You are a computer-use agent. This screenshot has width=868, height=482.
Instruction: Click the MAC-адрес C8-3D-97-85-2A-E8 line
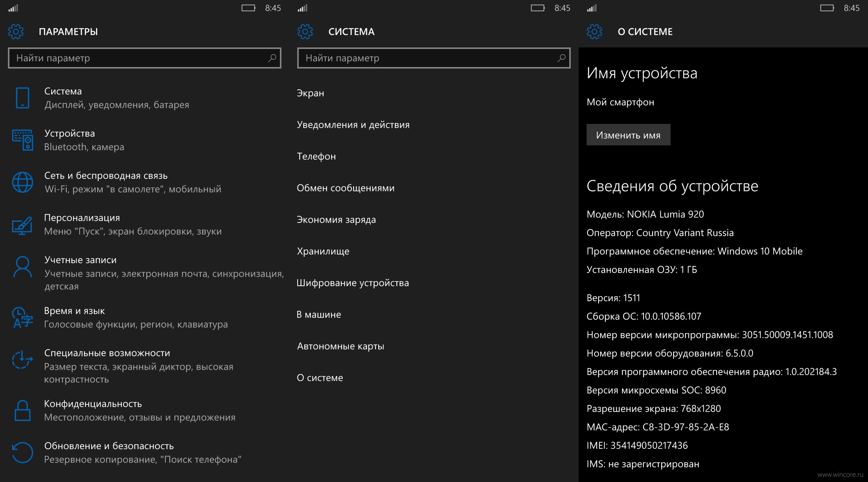click(658, 427)
